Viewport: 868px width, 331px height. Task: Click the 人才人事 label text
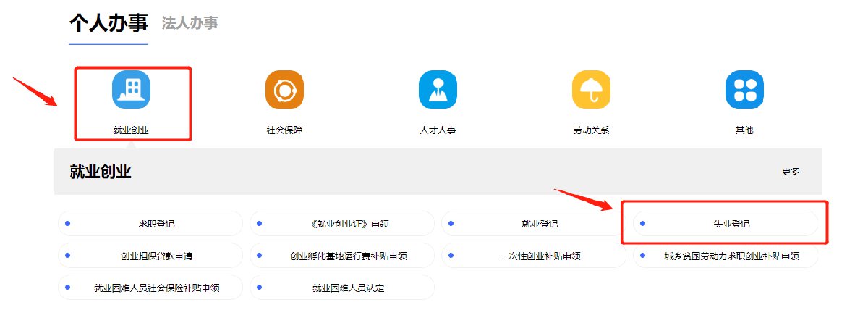click(438, 131)
